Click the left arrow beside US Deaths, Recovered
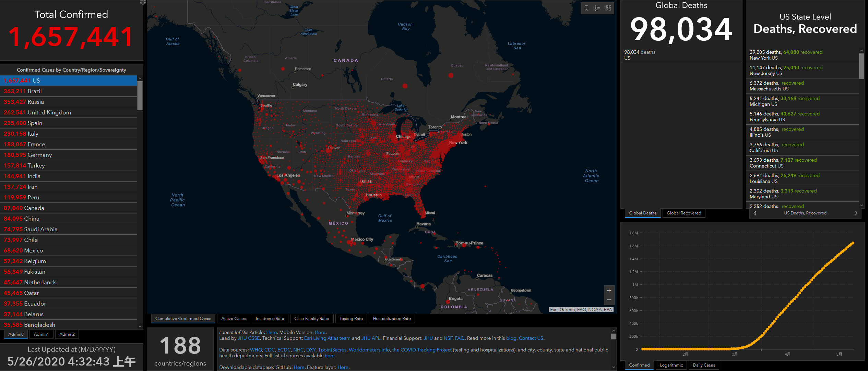Image resolution: width=868 pixels, height=371 pixels. 754,213
